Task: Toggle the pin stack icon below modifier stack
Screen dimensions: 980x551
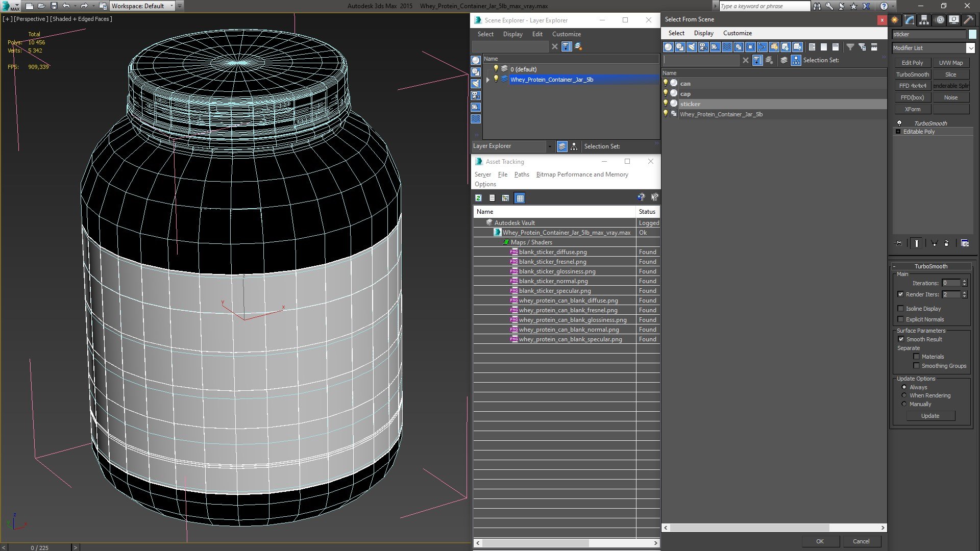Action: (x=899, y=243)
